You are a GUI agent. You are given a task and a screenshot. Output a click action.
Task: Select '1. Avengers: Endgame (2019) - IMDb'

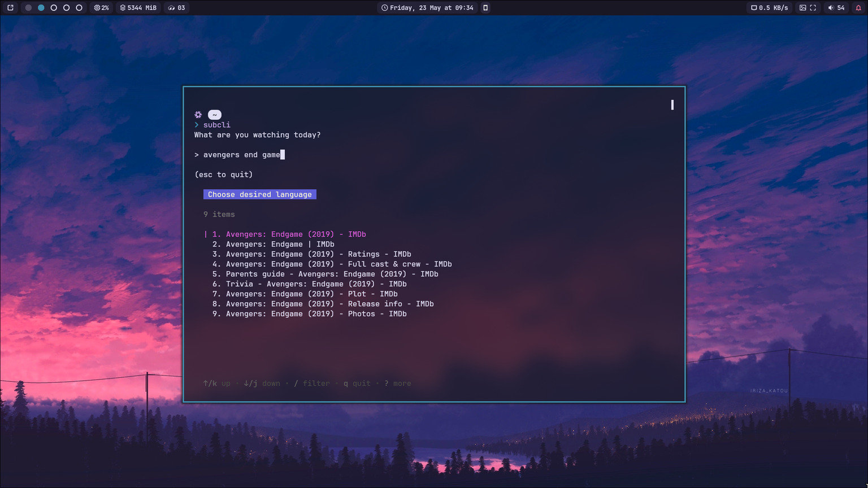tap(289, 234)
